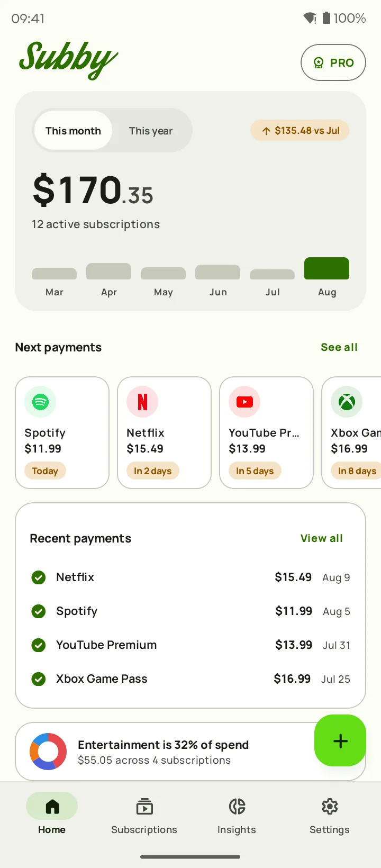
Task: Open the Subscriptions nav icon
Action: point(144,807)
